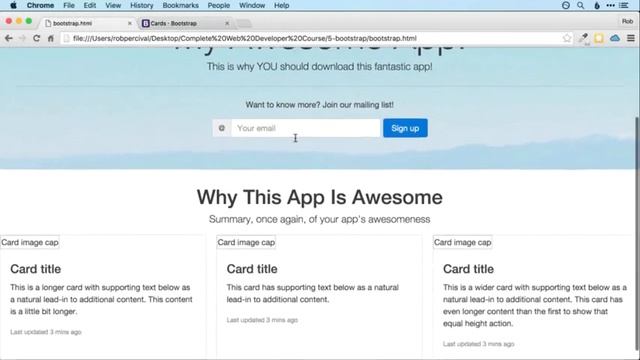Click the flame status icon in the menu bar

(597, 5)
